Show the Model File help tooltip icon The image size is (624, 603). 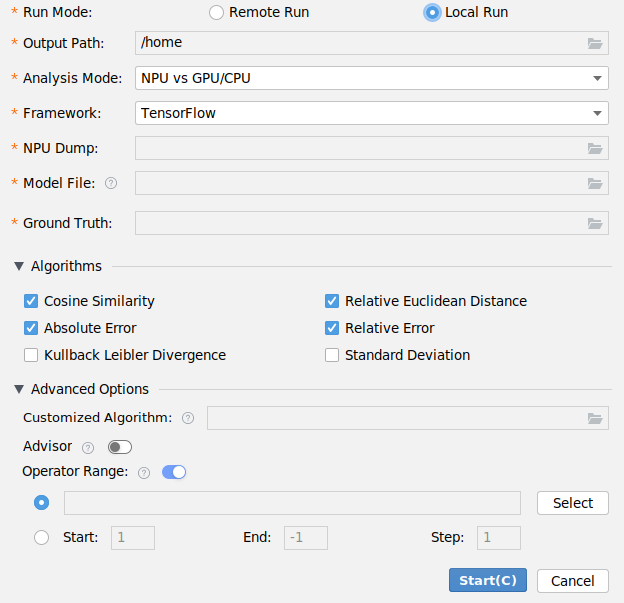pos(111,183)
